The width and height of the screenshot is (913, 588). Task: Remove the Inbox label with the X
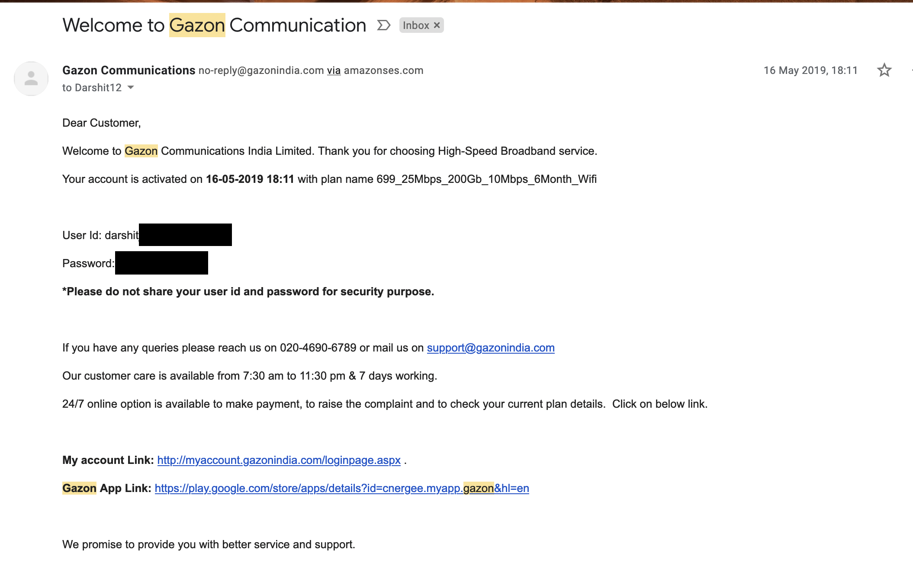[437, 25]
